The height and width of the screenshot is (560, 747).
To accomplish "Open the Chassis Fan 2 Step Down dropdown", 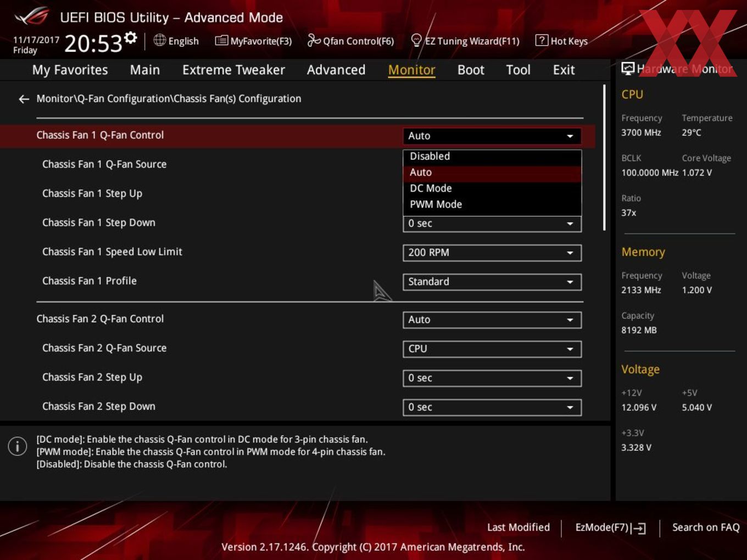I will click(x=492, y=407).
